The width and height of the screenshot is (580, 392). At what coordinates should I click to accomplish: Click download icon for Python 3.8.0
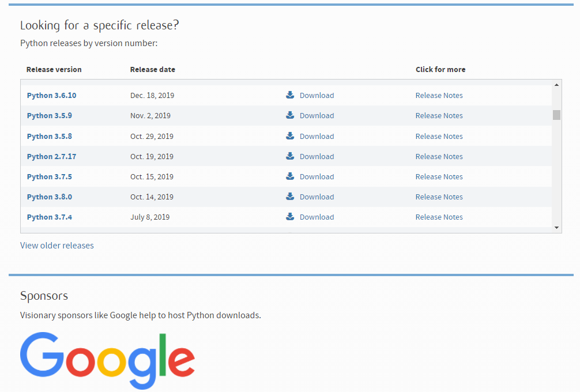coord(290,197)
